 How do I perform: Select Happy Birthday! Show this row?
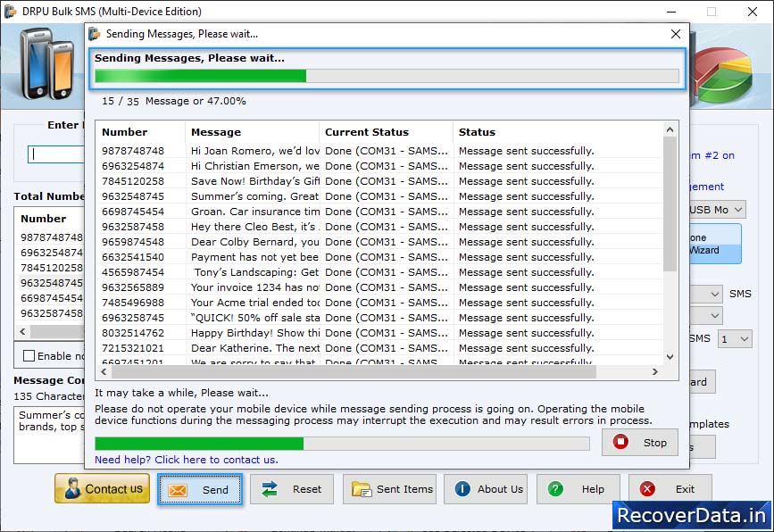(x=379, y=333)
